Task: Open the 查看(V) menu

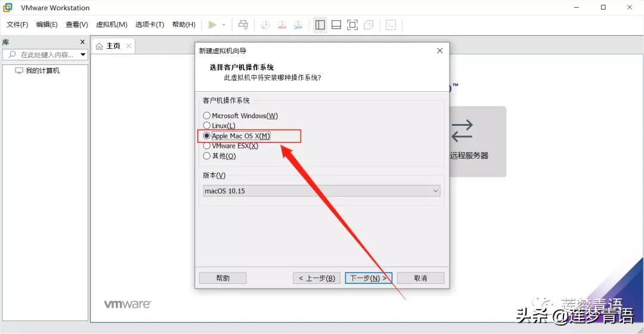Action: [77, 24]
